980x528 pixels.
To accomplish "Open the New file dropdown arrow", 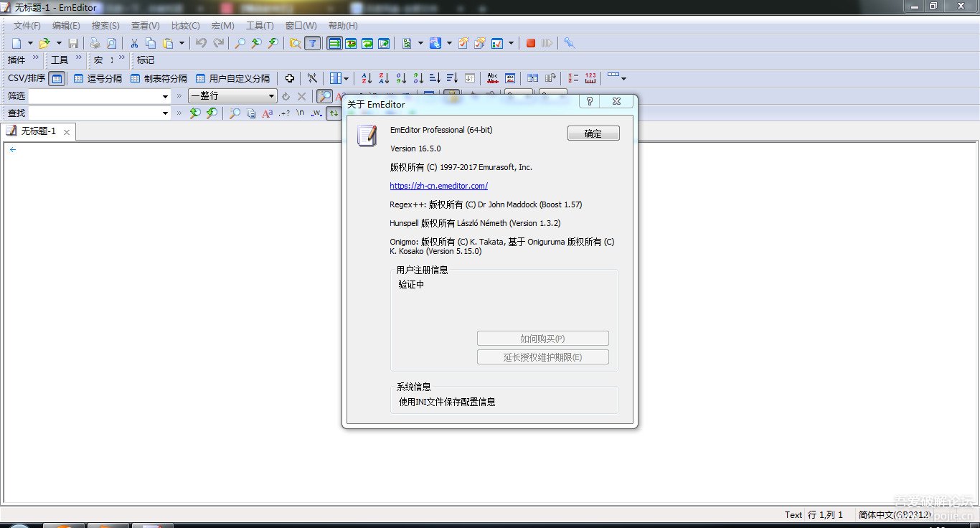I will click(x=30, y=43).
